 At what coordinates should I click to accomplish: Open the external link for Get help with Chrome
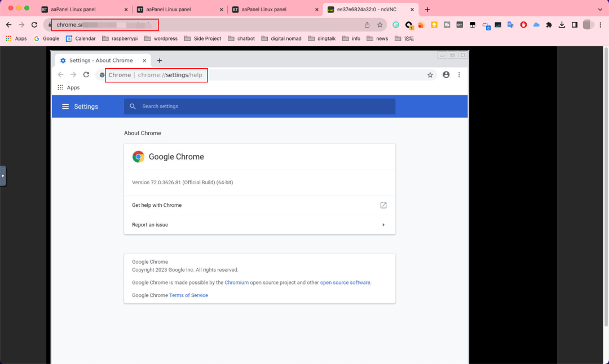[383, 205]
